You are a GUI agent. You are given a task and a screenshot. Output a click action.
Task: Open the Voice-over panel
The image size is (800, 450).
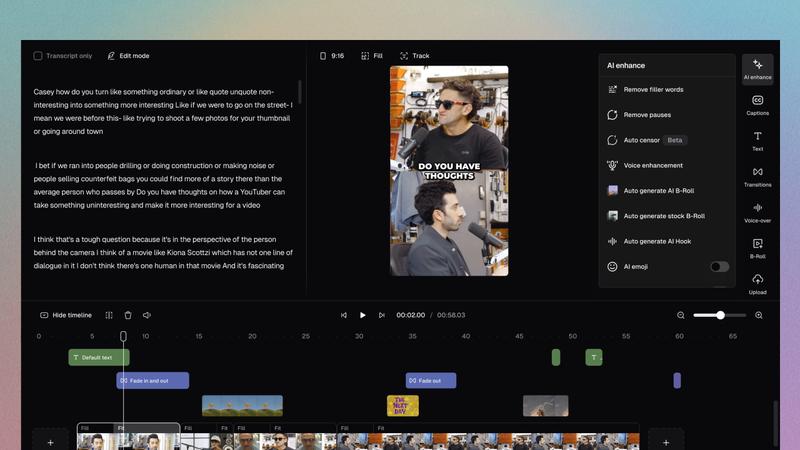point(757,212)
